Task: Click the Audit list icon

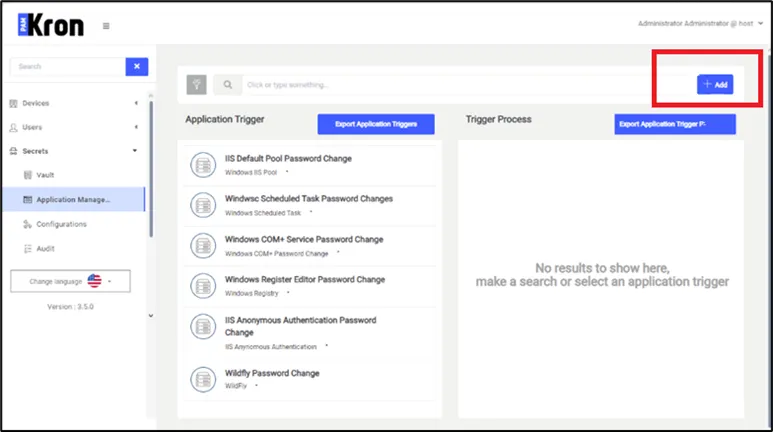Action: pos(28,249)
